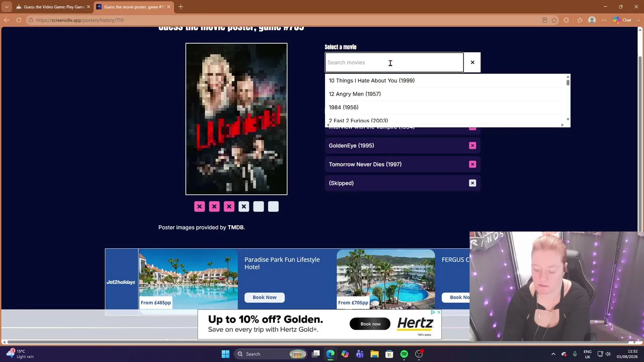Click the first pink guess indicator below poster
Screen dimensions: 644x362
coord(199,207)
